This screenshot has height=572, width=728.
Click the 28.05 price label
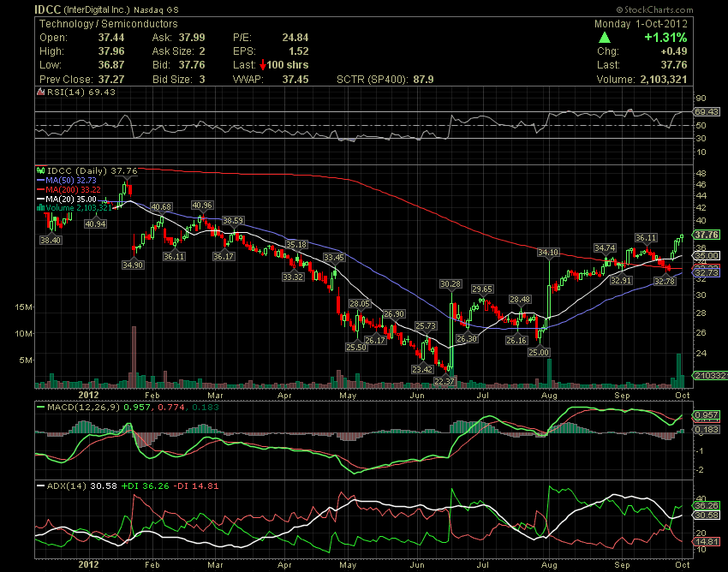click(360, 304)
